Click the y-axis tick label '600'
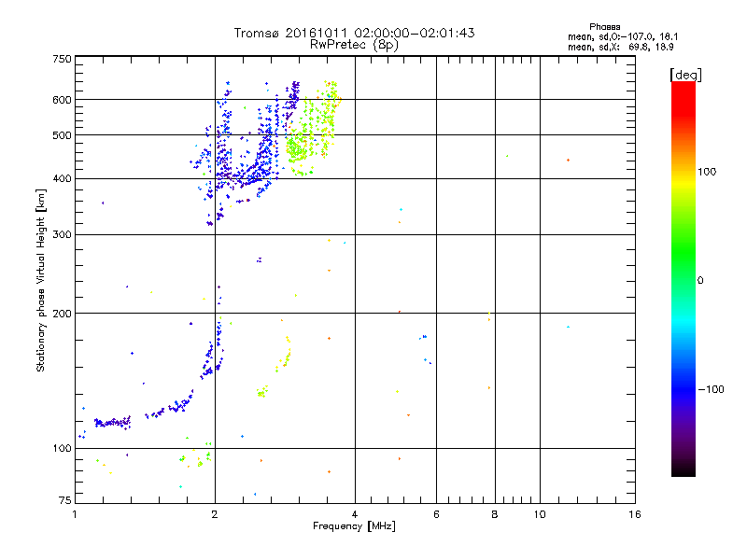The height and width of the screenshot is (560, 747). [x=62, y=100]
